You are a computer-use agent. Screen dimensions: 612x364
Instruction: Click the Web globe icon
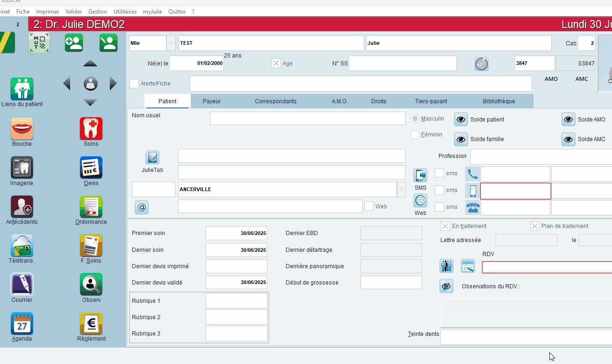point(420,200)
